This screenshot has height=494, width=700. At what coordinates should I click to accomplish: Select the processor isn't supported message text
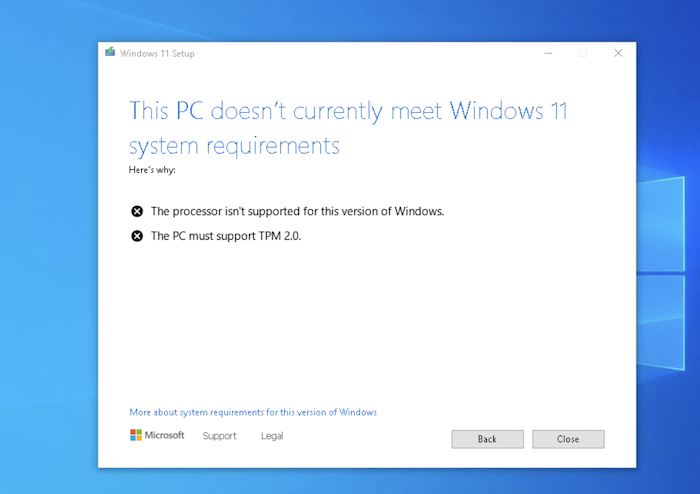(297, 212)
